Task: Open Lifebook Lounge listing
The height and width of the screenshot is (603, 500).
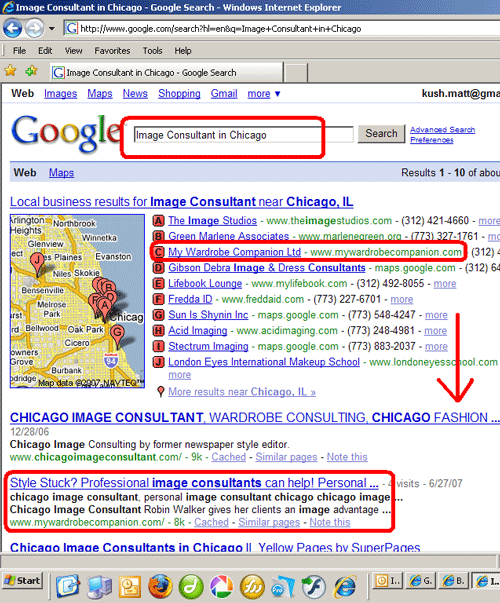Action: [x=205, y=284]
